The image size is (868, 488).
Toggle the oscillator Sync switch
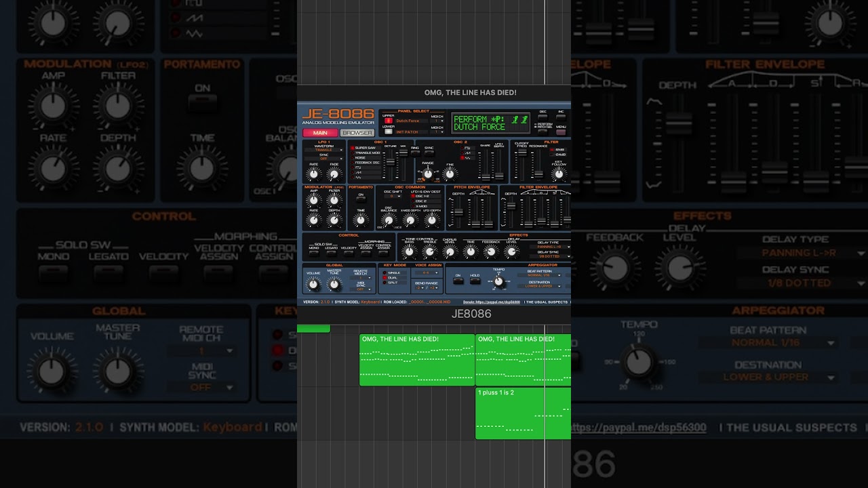pos(429,152)
